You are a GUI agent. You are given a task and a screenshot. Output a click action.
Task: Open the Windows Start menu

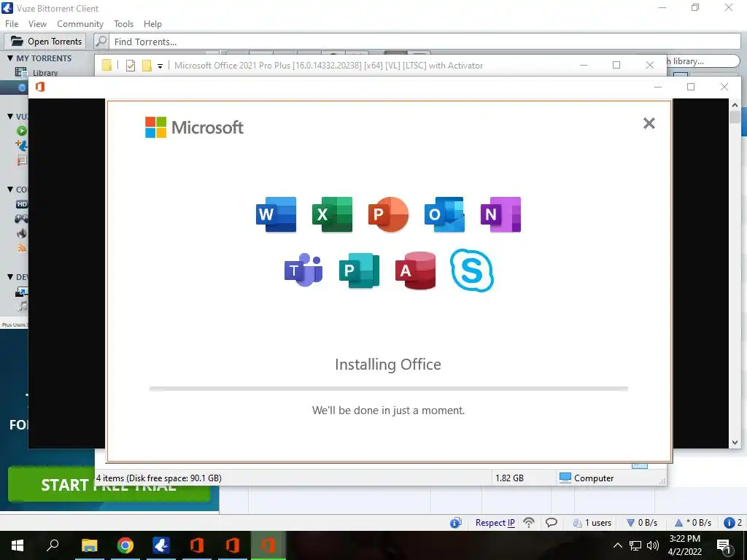point(18,545)
